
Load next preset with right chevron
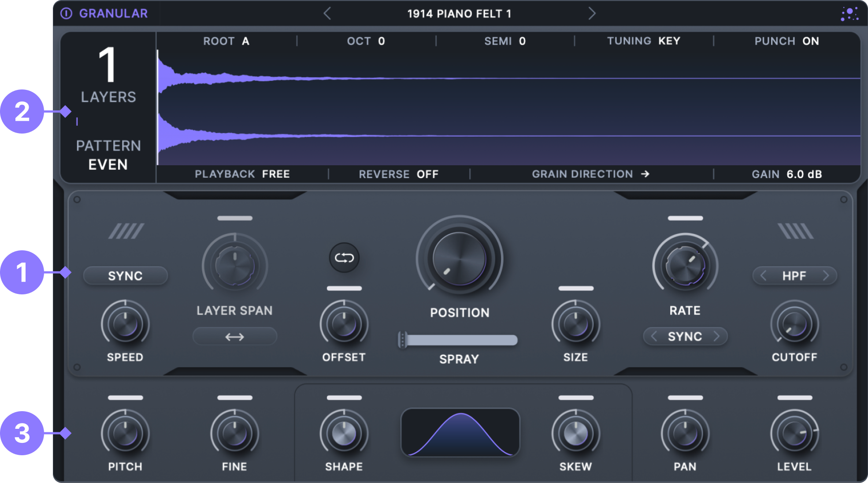click(592, 14)
